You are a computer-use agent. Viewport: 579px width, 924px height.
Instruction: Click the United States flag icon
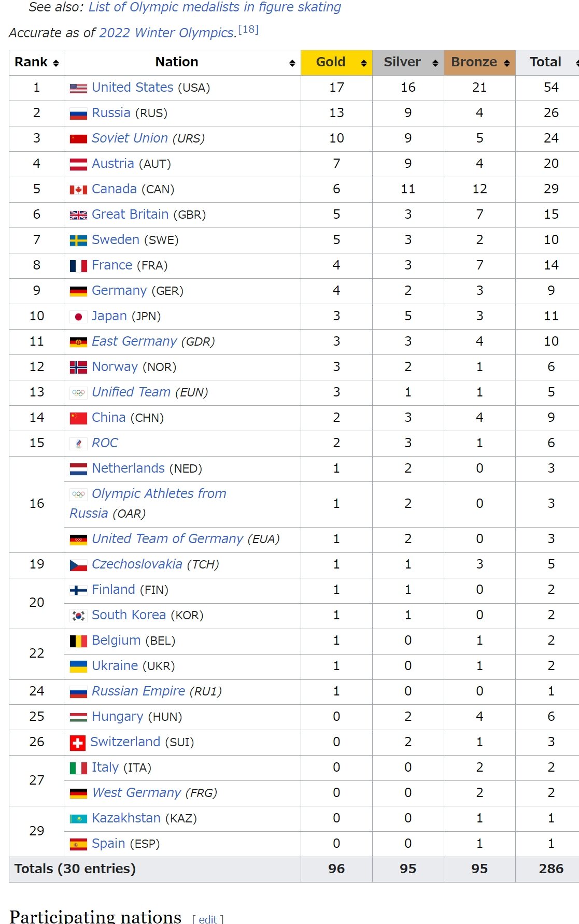[x=78, y=88]
